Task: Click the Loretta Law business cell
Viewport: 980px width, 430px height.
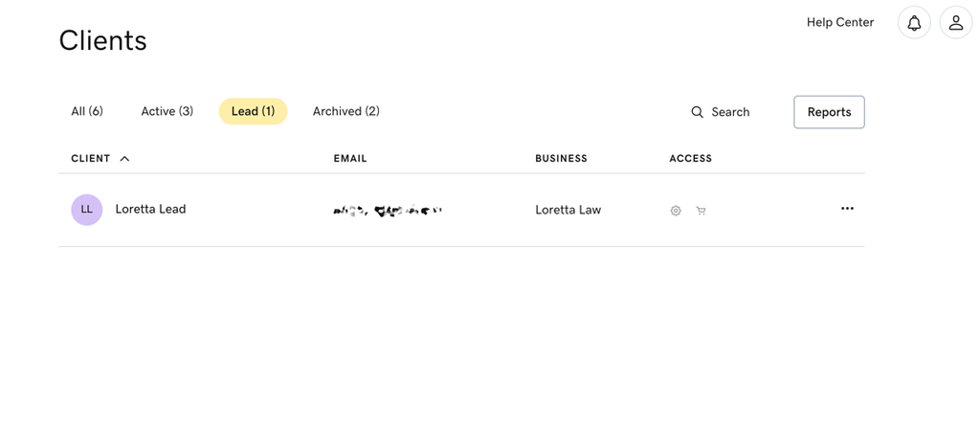Action: (568, 210)
